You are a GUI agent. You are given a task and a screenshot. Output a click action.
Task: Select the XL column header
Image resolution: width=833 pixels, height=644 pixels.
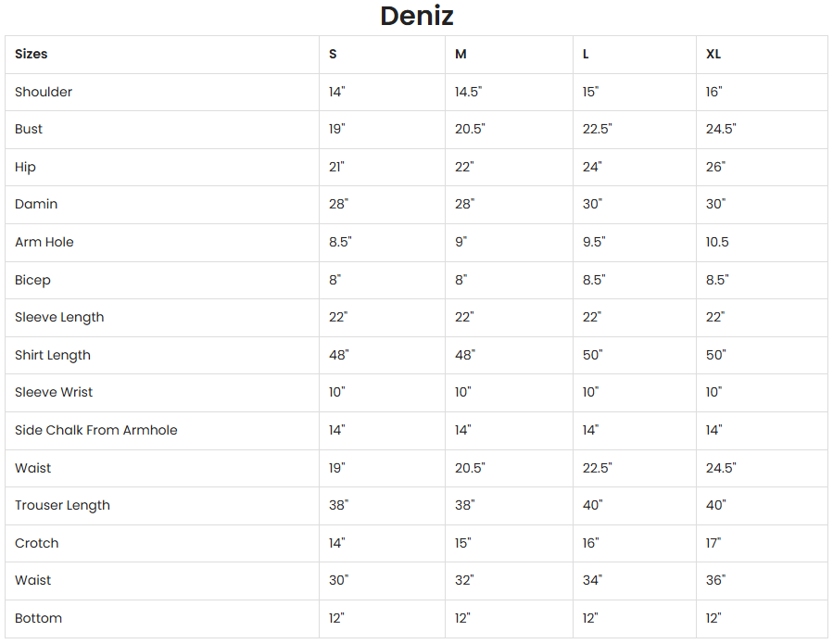coord(713,54)
